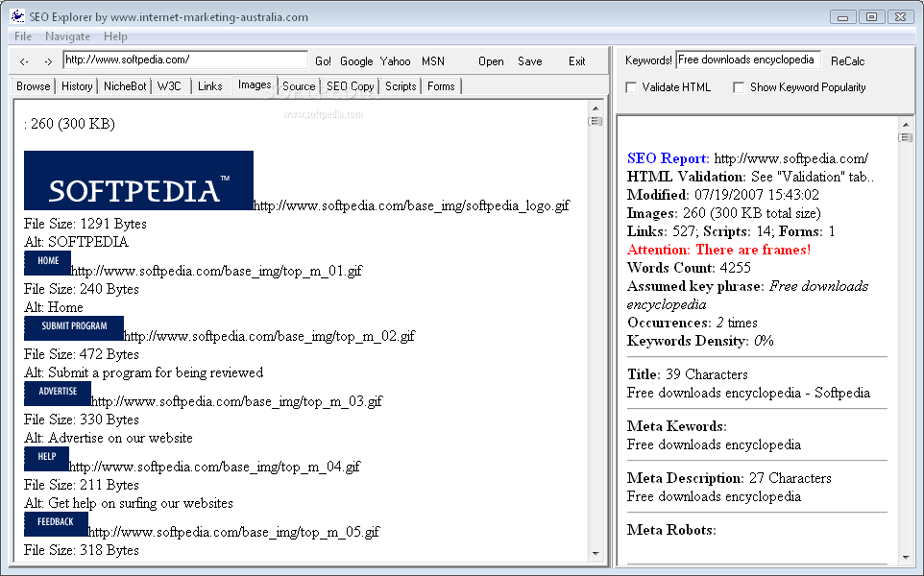
Task: Click the HELP image thumbnail
Action: click(46, 459)
